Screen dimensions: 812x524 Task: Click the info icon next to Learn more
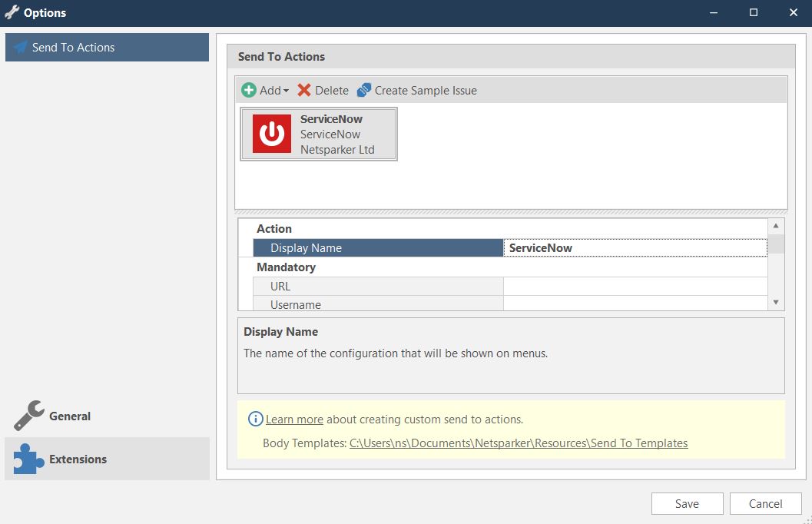coord(254,419)
